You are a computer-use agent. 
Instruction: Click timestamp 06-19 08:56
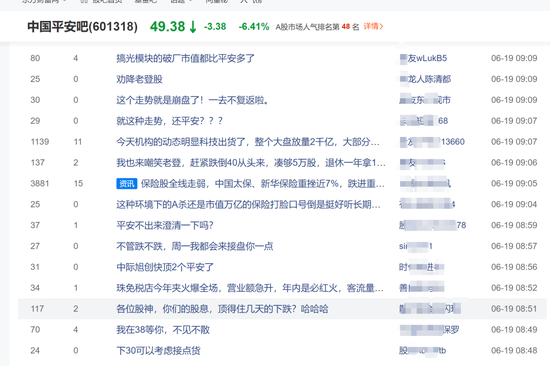tap(514, 267)
